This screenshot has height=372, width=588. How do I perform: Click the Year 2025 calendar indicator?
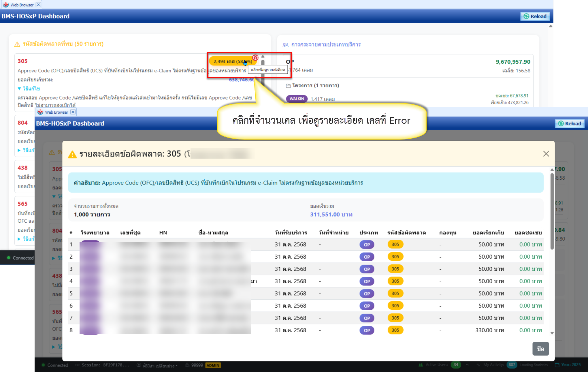(x=568, y=365)
